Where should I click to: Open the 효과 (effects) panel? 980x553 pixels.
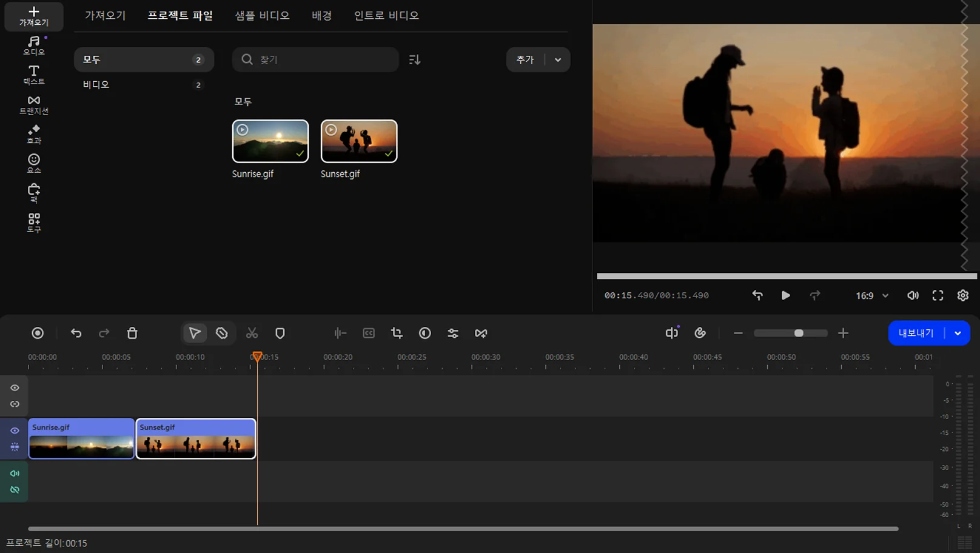(x=34, y=134)
